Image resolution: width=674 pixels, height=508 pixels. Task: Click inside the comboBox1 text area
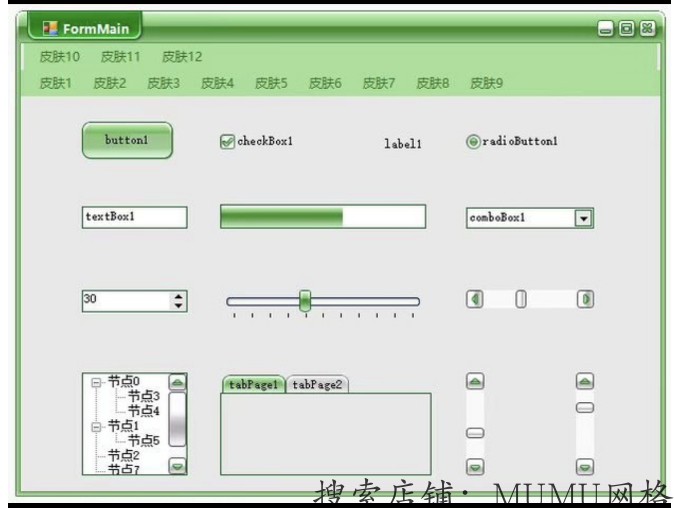tap(520, 218)
